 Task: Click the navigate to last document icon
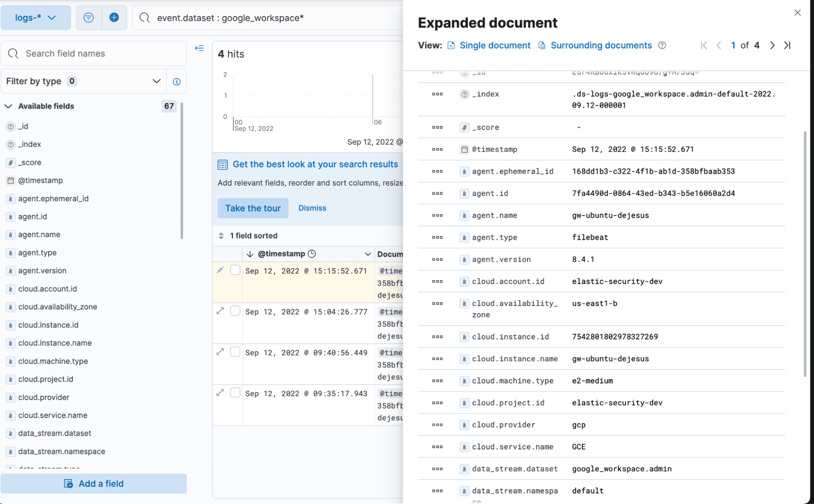(788, 45)
